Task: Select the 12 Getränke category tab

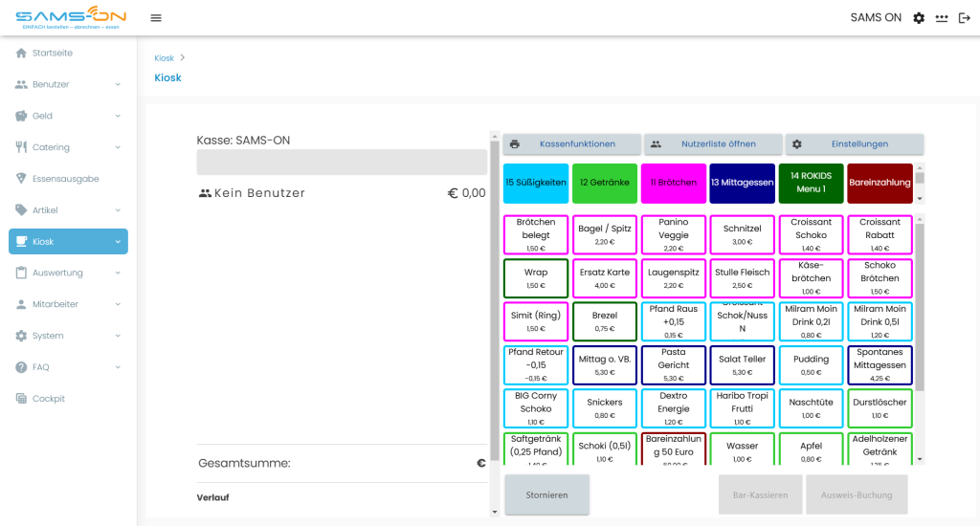Action: [x=605, y=183]
